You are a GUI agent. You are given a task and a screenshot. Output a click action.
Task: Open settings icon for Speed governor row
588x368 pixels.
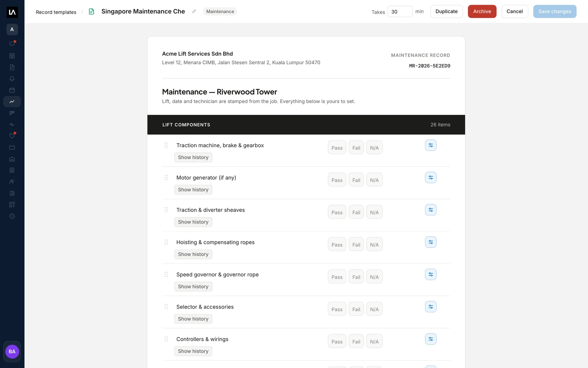(431, 275)
